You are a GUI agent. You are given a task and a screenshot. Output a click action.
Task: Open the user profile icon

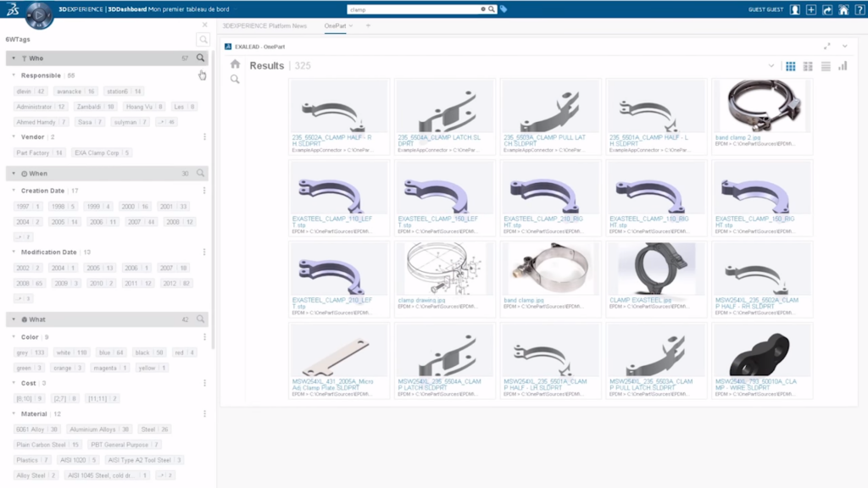(794, 9)
